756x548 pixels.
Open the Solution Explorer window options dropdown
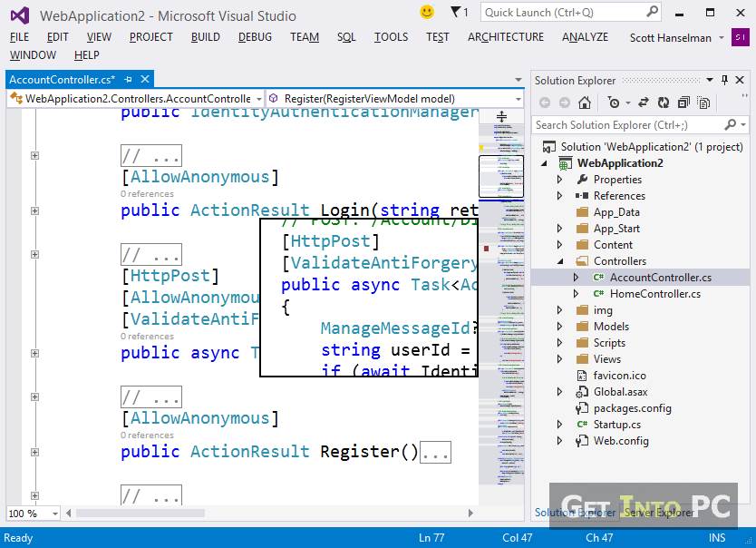(710, 80)
